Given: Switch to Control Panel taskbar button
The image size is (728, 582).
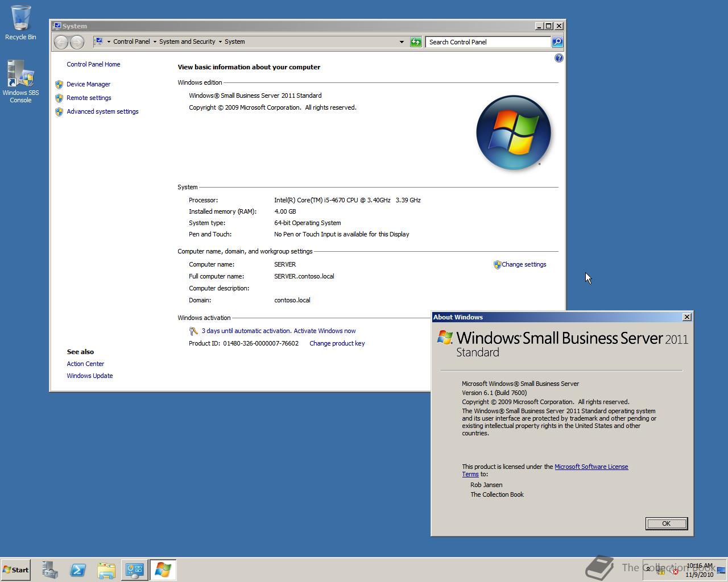Looking at the screenshot, I should tap(135, 570).
